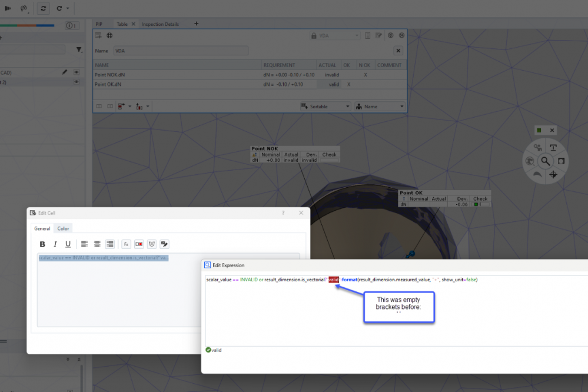Screen dimensions: 588x392
Task: Select the text tool in radial menu
Action: [553, 147]
